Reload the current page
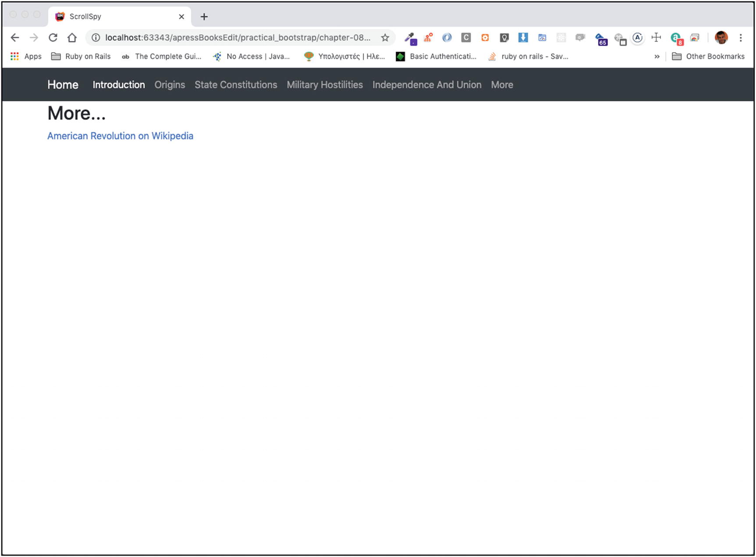This screenshot has height=557, width=756. click(x=53, y=38)
